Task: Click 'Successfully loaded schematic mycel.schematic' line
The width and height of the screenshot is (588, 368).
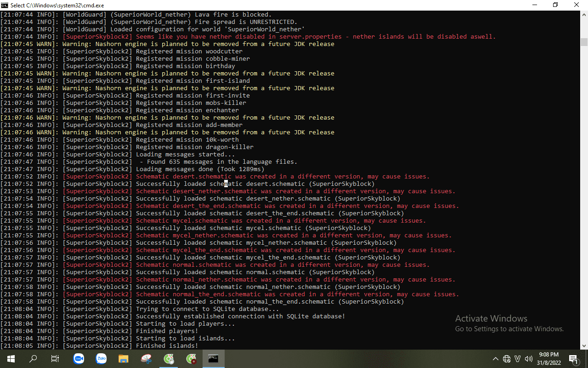Action: [x=186, y=228]
